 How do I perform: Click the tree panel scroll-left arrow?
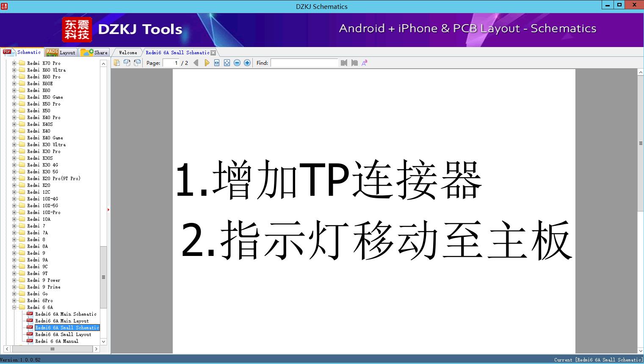7,349
